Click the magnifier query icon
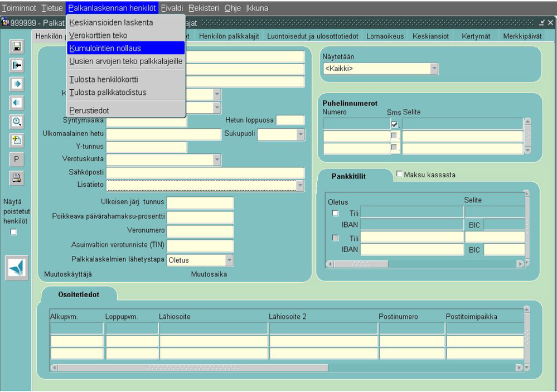This screenshot has width=557, height=392. pyautogui.click(x=16, y=122)
